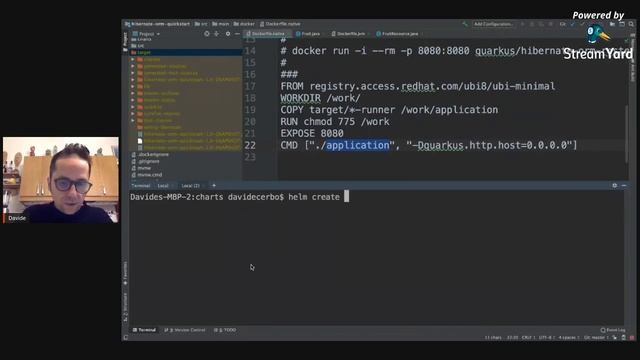Click the main breadcrumb in navigation bar

click(x=220, y=24)
